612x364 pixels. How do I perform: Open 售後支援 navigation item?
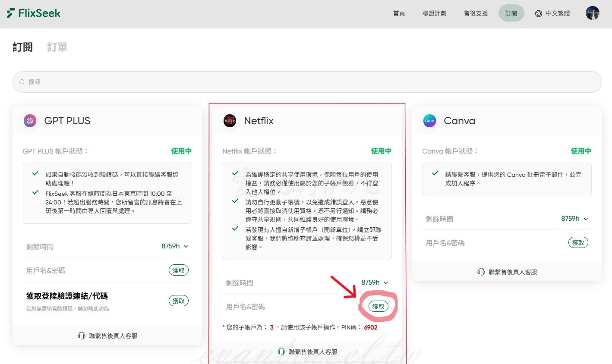point(476,13)
